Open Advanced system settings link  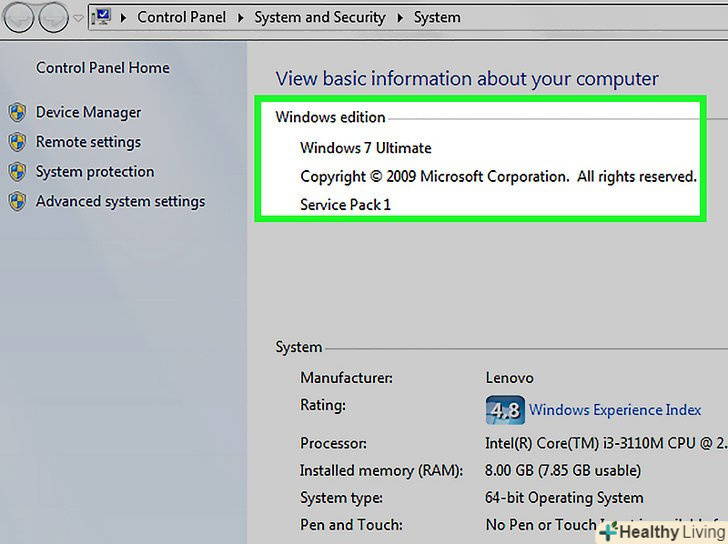click(x=120, y=202)
